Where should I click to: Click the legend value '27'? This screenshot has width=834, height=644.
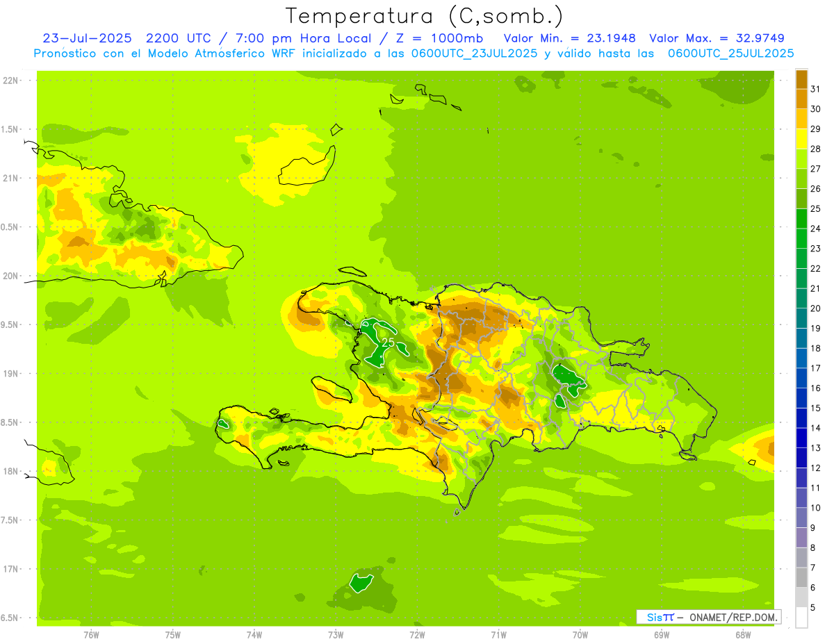[815, 169]
